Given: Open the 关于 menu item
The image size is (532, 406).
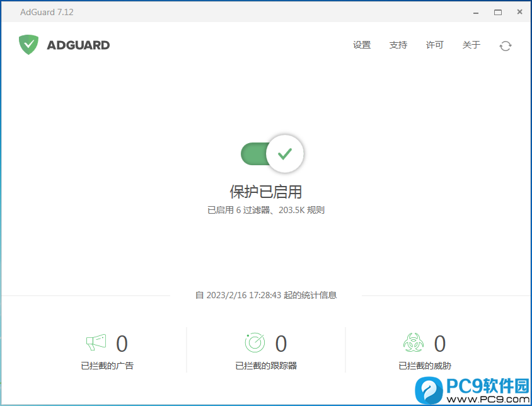Looking at the screenshot, I should [x=471, y=45].
